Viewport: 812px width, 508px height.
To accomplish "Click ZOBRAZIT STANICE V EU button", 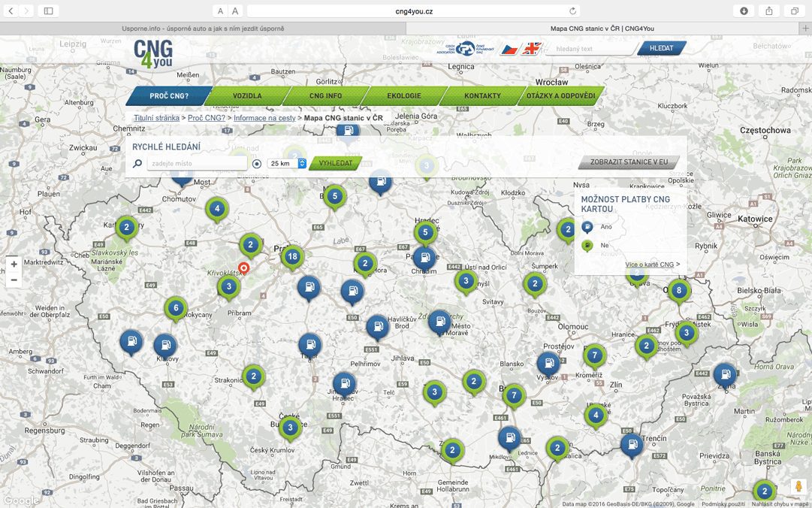I will click(x=629, y=162).
